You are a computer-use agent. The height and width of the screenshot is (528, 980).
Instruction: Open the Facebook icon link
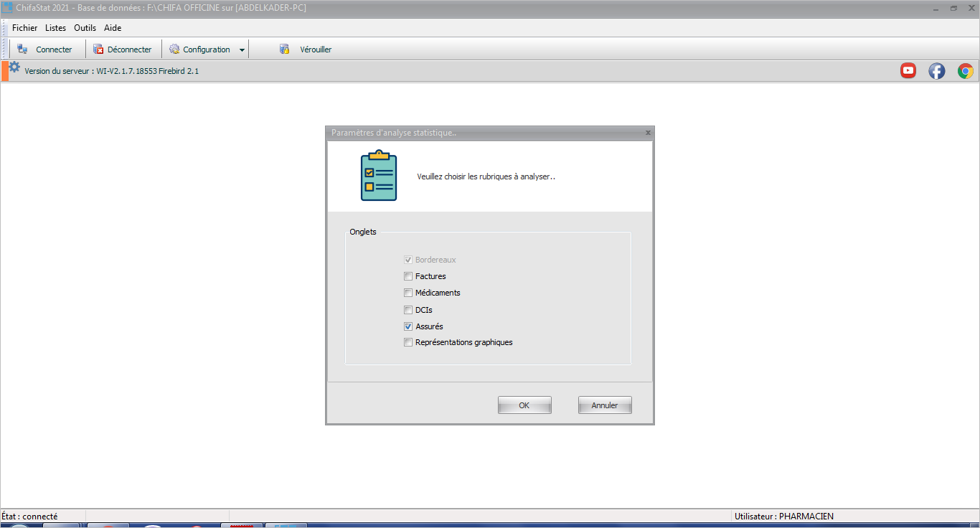pos(937,70)
